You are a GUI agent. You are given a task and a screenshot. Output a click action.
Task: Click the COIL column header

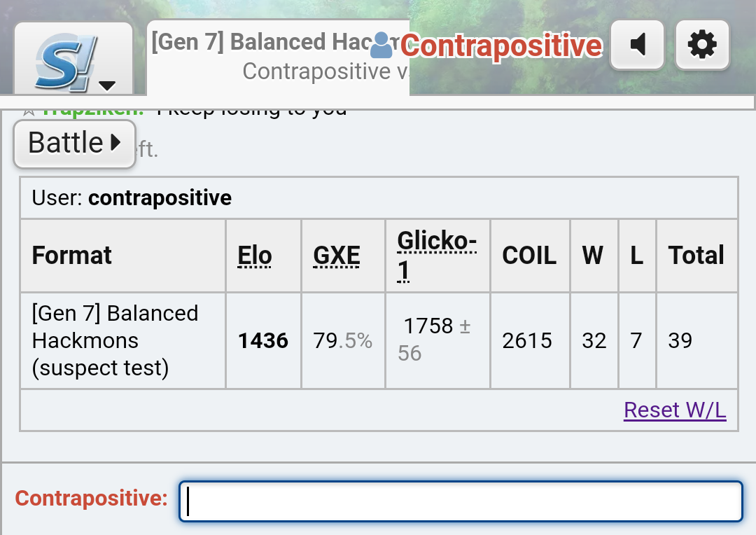(x=529, y=256)
